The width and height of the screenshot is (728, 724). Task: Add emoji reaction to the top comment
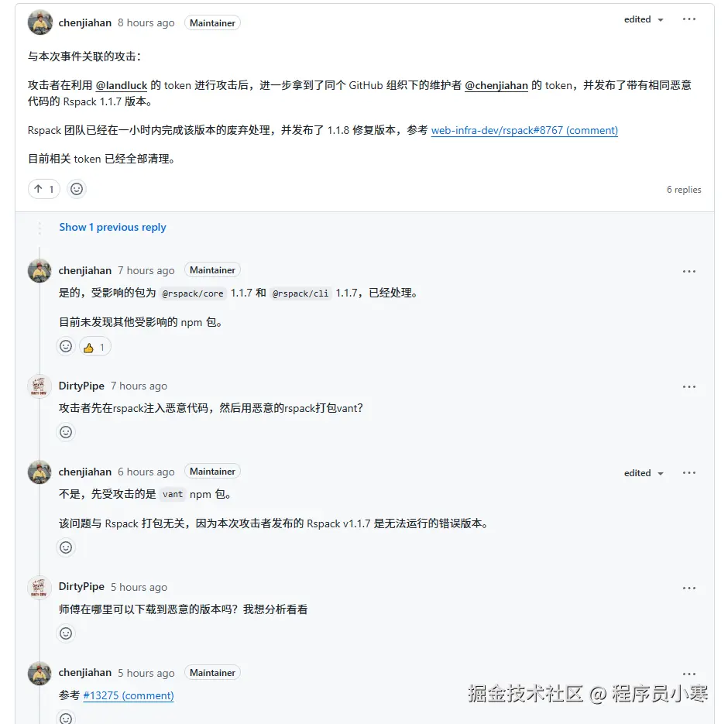(77, 189)
